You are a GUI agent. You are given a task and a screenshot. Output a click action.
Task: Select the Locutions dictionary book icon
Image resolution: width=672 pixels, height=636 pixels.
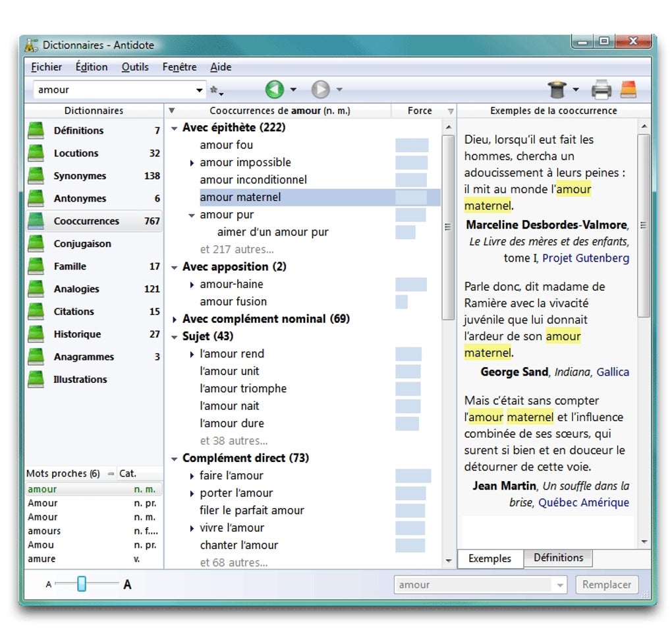click(36, 153)
